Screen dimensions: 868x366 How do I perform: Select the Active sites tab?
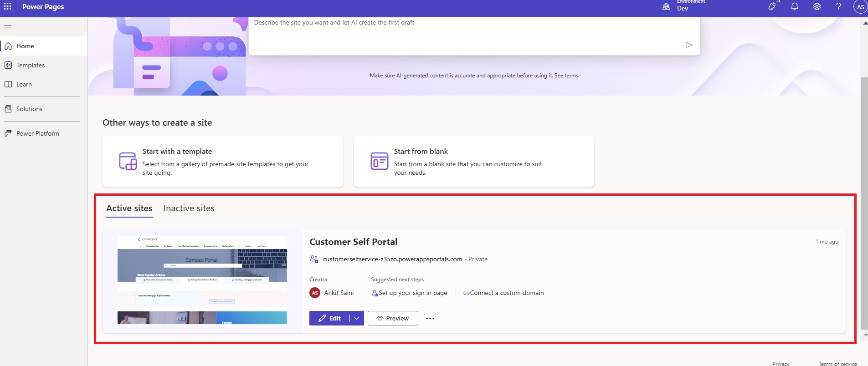click(x=129, y=208)
